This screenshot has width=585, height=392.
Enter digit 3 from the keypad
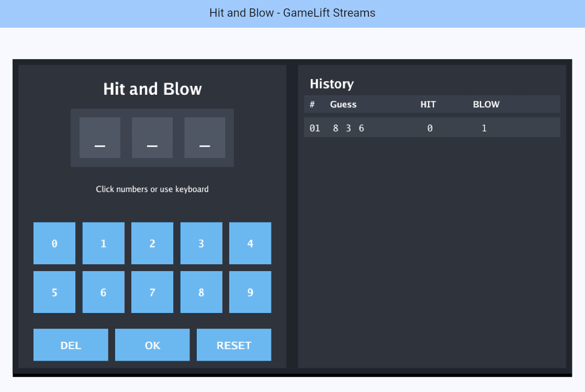pos(201,243)
